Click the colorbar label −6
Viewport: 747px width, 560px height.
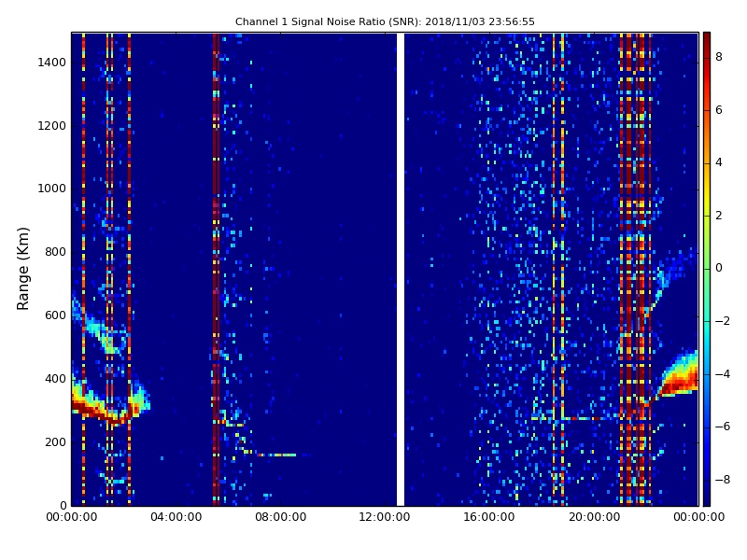pos(723,427)
